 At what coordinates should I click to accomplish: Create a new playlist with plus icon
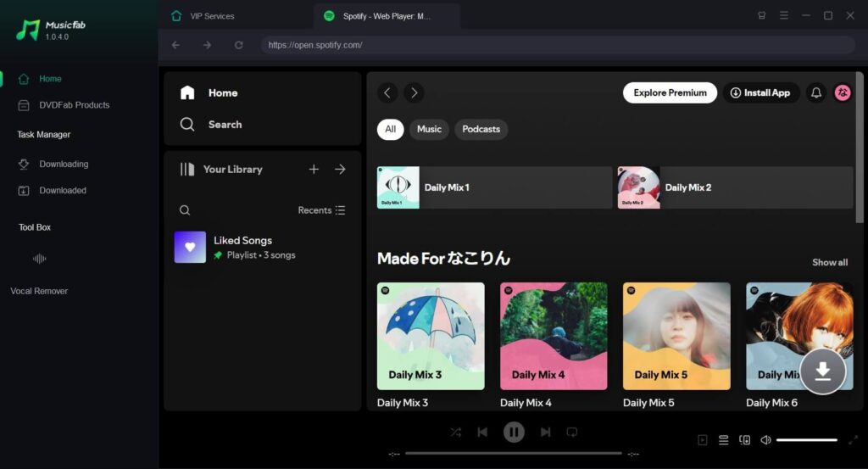point(314,169)
